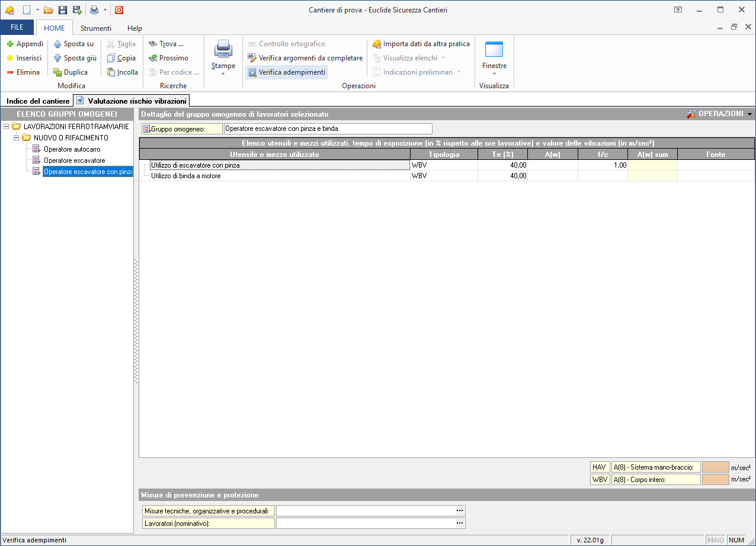Viewport: 756px width, 546px height.
Task: Select Operatore autocarro in the tree
Action: pyautogui.click(x=72, y=149)
